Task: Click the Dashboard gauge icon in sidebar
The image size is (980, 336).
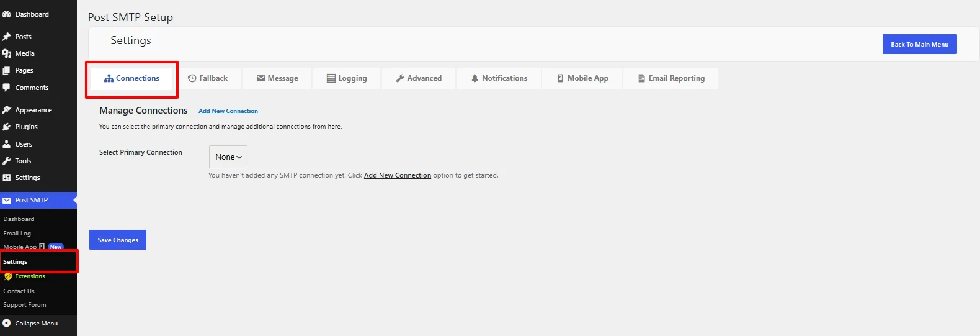Action: pos(7,14)
